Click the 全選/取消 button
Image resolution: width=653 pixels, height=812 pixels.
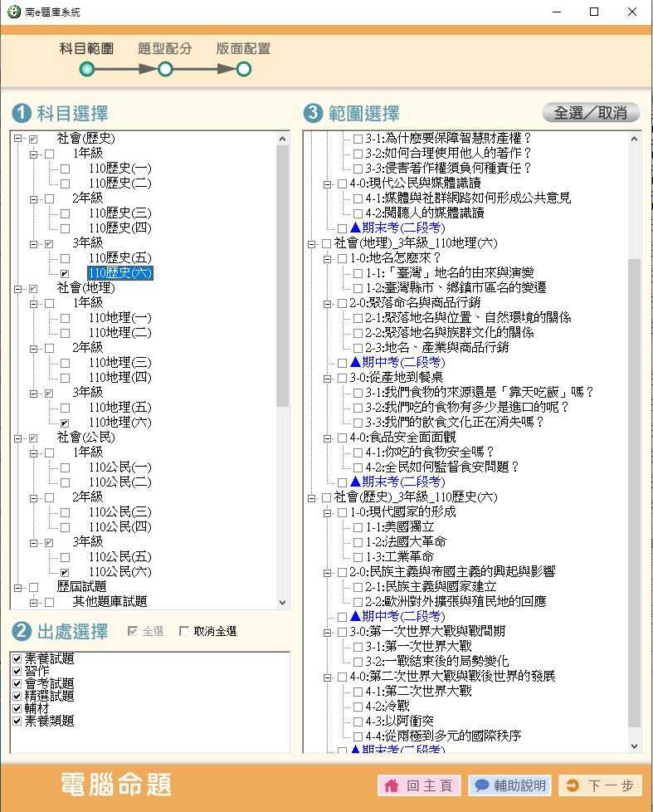(x=591, y=112)
